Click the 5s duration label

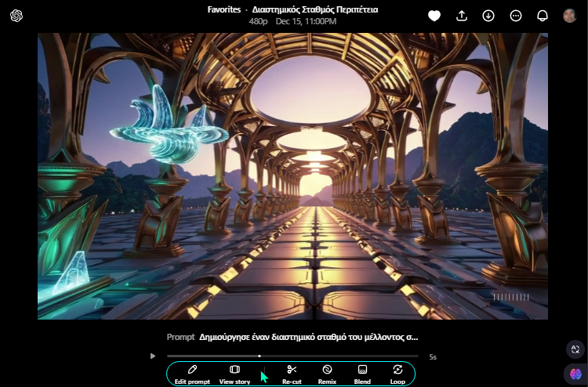433,356
